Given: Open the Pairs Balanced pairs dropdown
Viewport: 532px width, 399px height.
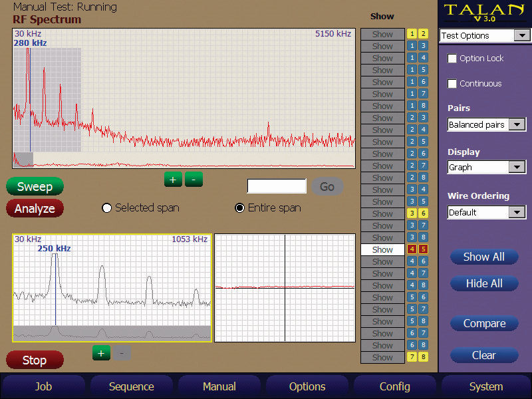Looking at the screenshot, I should coord(487,125).
